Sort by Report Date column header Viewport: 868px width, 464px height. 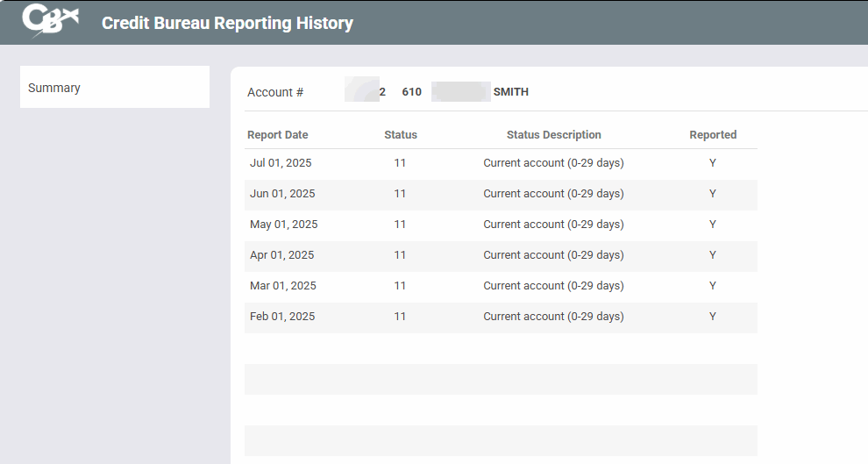click(278, 135)
